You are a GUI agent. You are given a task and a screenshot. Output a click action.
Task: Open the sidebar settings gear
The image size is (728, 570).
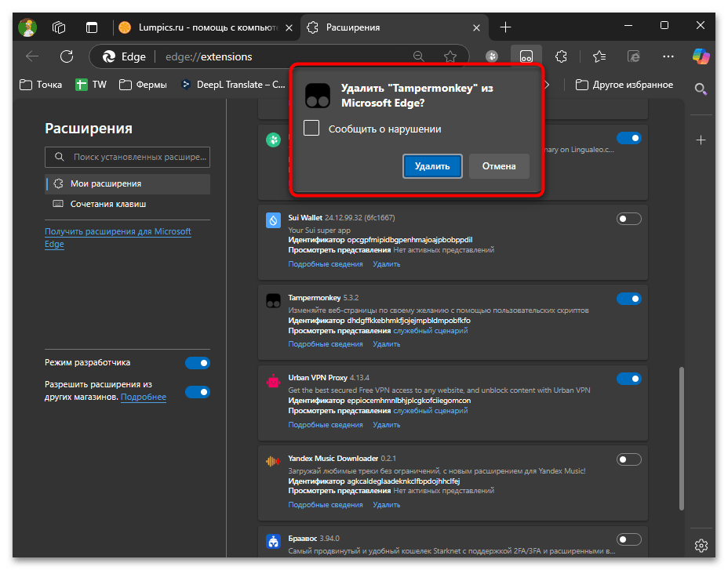(701, 546)
